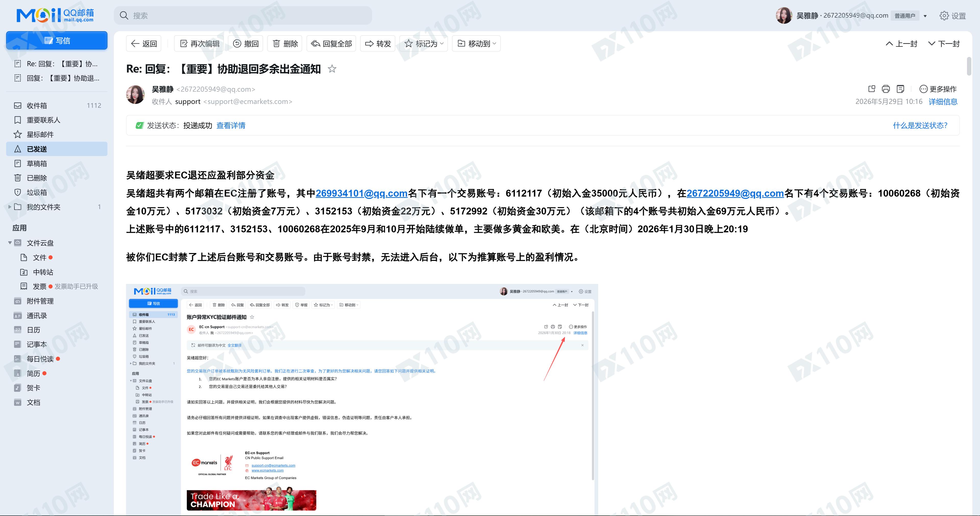
Task: Open 文档 documents app
Action: click(33, 402)
